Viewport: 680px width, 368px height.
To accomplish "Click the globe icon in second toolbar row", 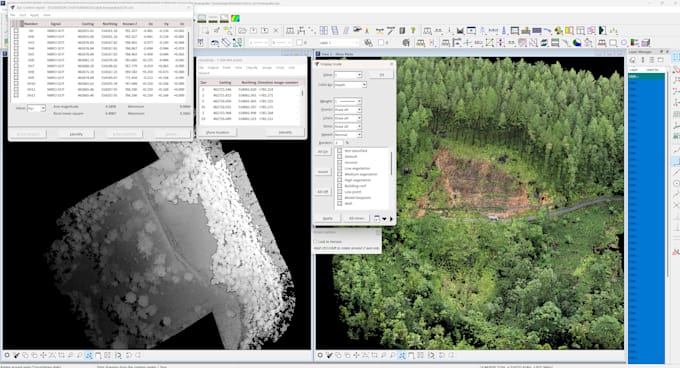I will coord(406,42).
